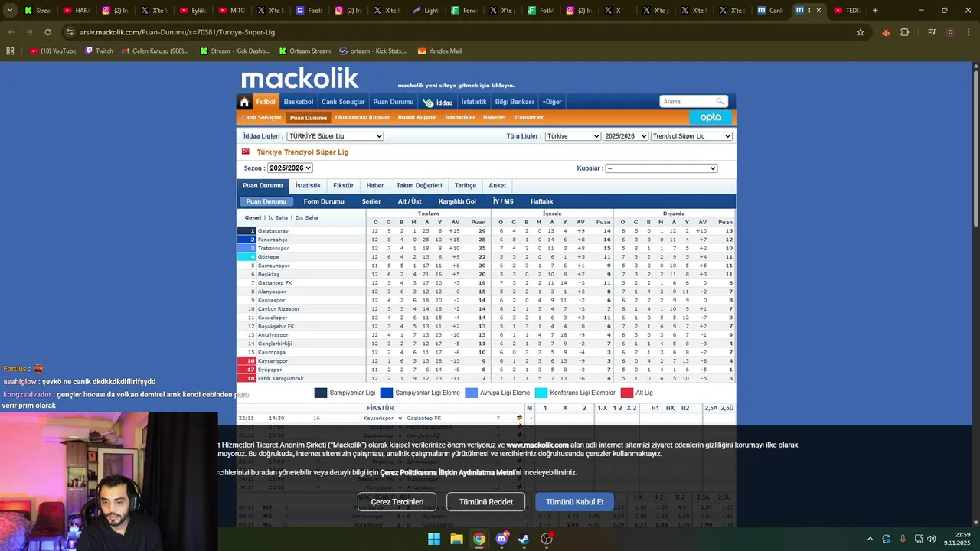Show İç Saha standings
The image size is (980, 551).
[278, 217]
